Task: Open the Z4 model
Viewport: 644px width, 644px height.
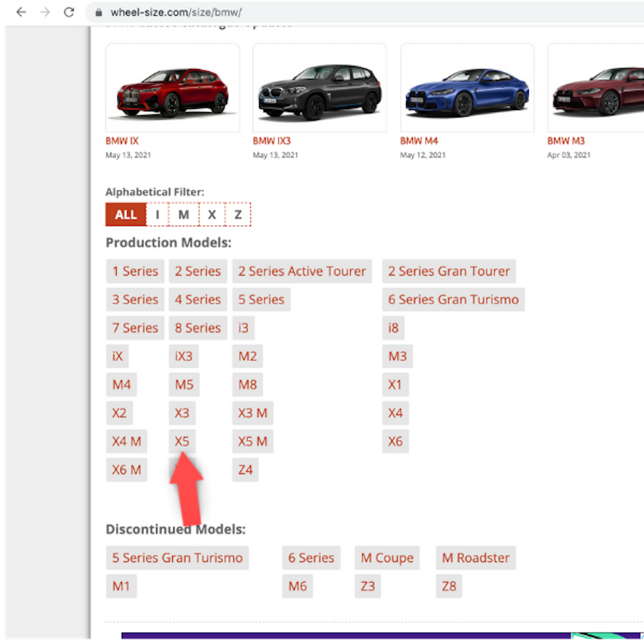Action: (x=245, y=470)
